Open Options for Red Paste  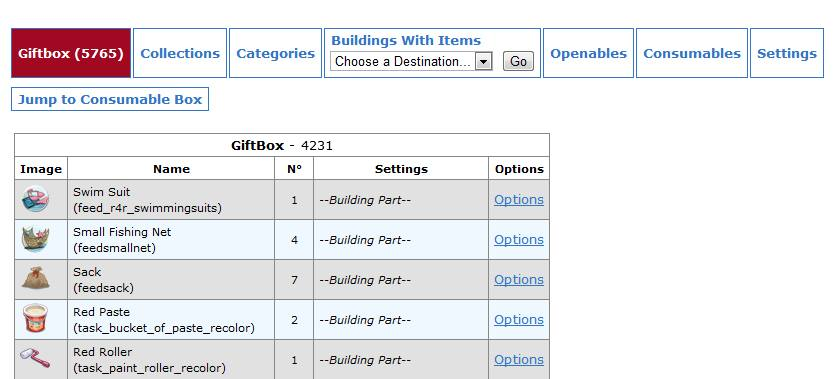coord(519,319)
